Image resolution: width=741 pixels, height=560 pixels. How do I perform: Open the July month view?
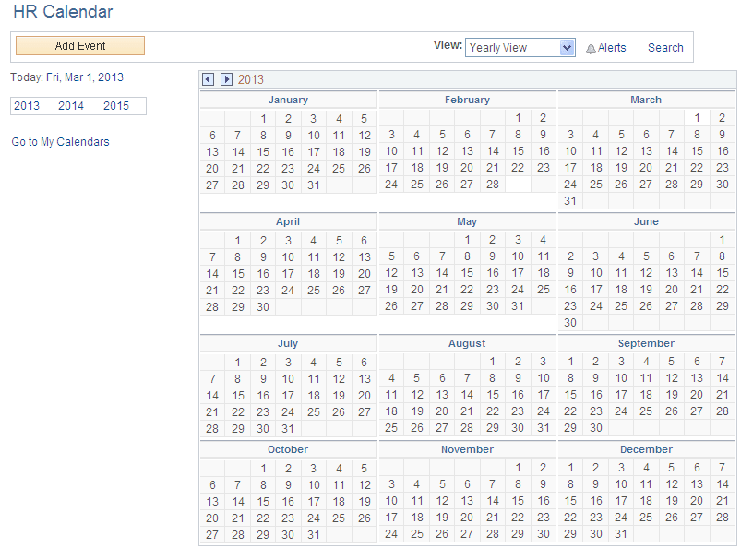[287, 342]
